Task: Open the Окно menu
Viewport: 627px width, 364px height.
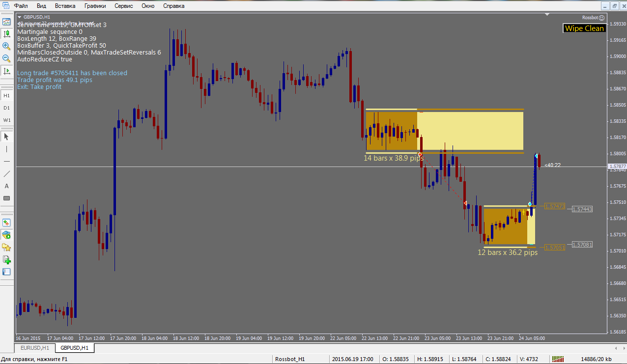Action: (147, 6)
